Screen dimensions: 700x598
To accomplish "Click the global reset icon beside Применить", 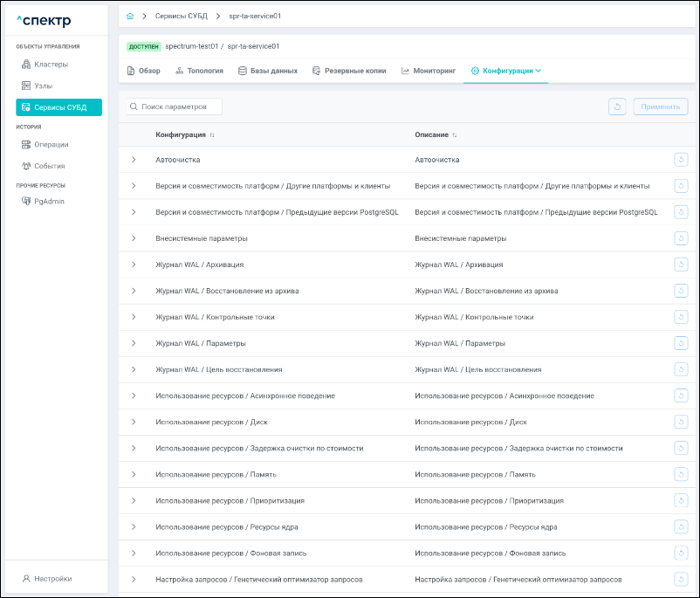I will pyautogui.click(x=617, y=107).
